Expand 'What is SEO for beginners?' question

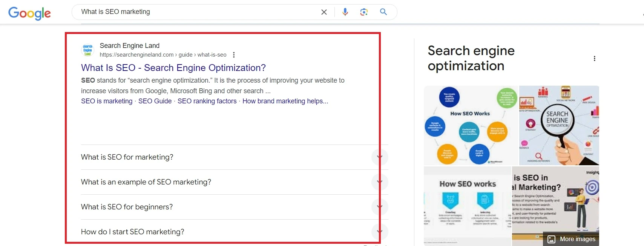click(x=379, y=207)
